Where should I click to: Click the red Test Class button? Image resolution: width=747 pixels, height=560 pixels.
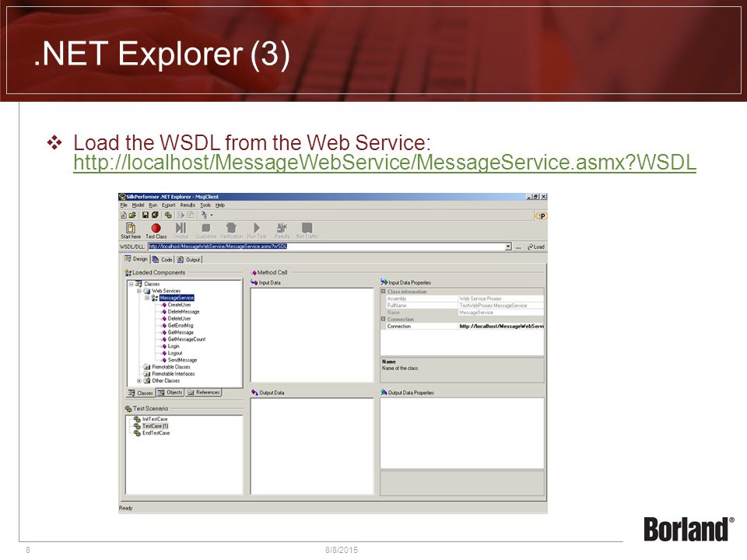click(156, 231)
